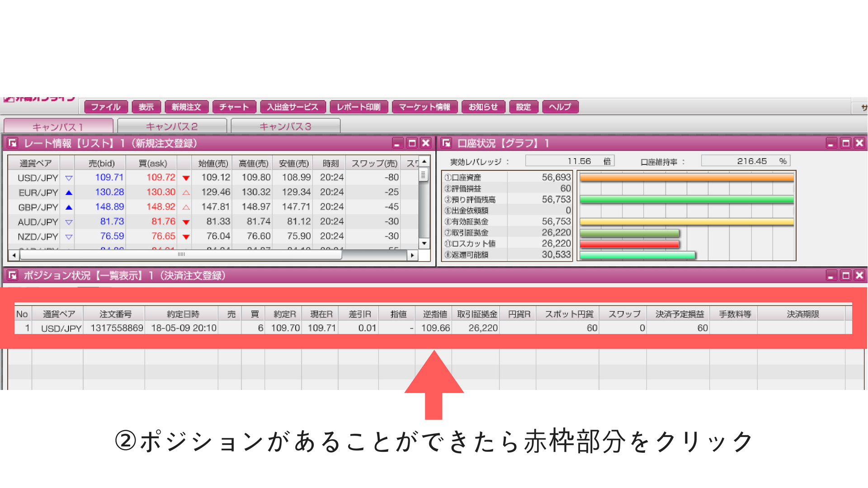Select the USD/JPY row in the rate list
868x488 pixels.
(x=213, y=178)
